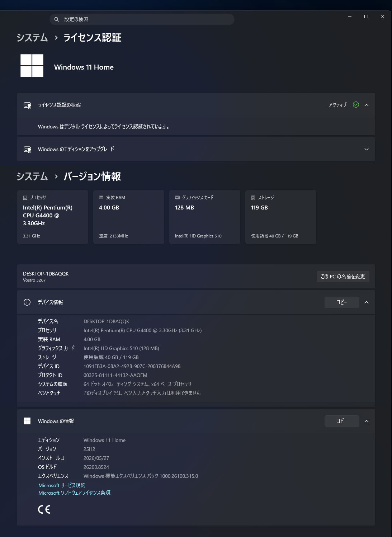Click the processor chip icon
The image size is (392, 537).
25,198
